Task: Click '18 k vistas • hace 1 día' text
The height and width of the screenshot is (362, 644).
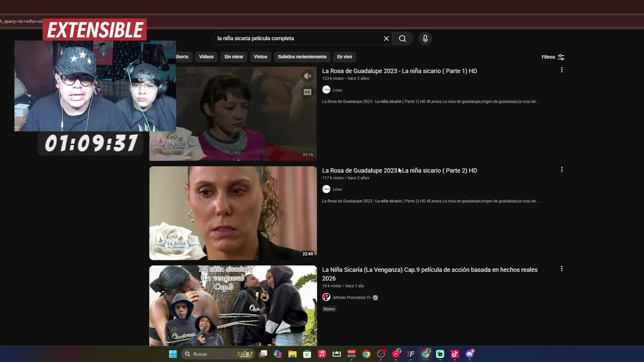Action: point(343,286)
